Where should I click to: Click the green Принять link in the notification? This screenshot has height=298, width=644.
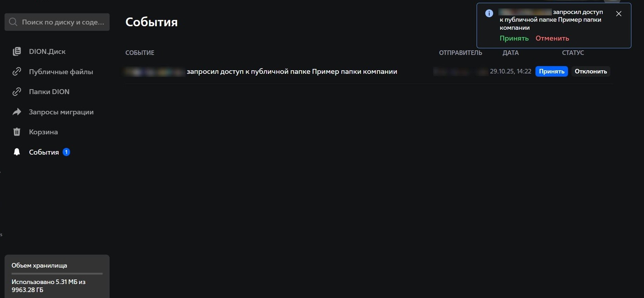click(x=514, y=38)
